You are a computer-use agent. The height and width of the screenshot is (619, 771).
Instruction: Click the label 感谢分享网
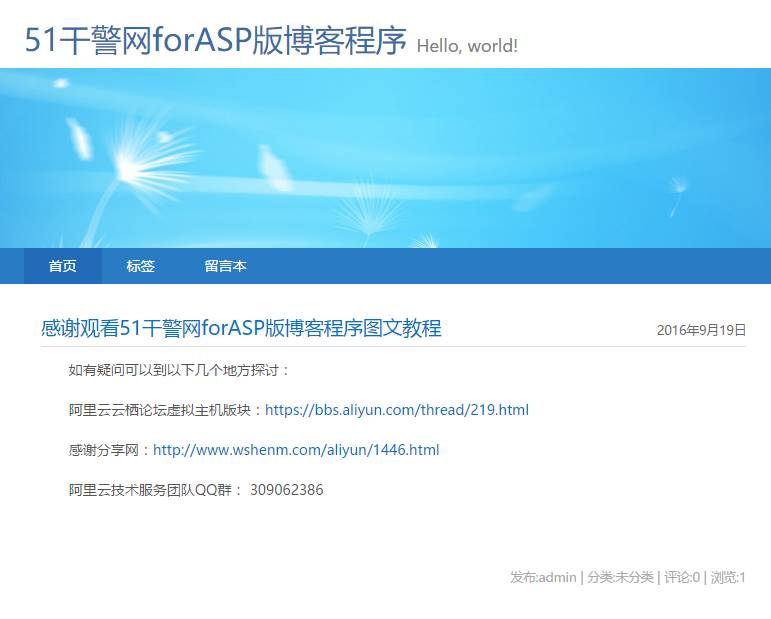pos(104,449)
